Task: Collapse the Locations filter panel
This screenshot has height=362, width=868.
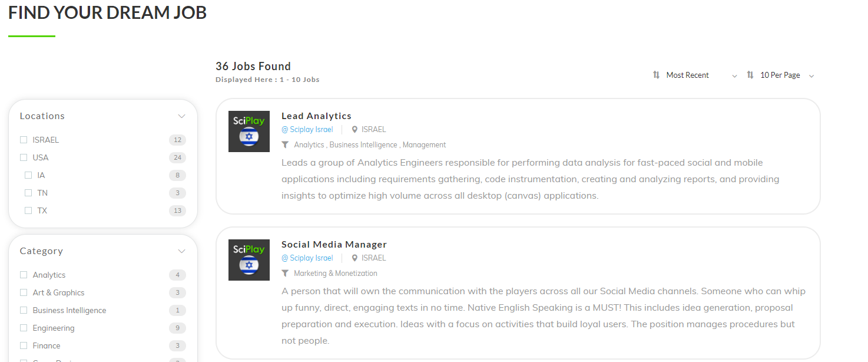Action: coord(181,116)
